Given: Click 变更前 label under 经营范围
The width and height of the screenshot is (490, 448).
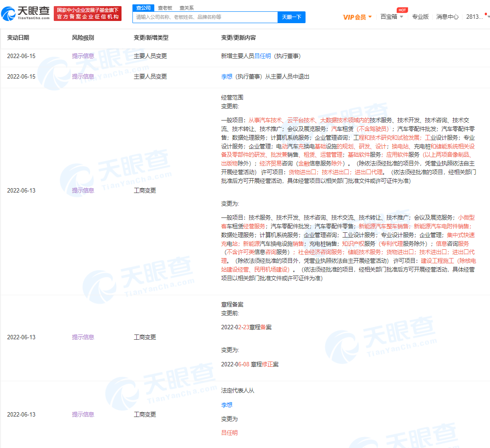Looking at the screenshot, I should [230, 107].
